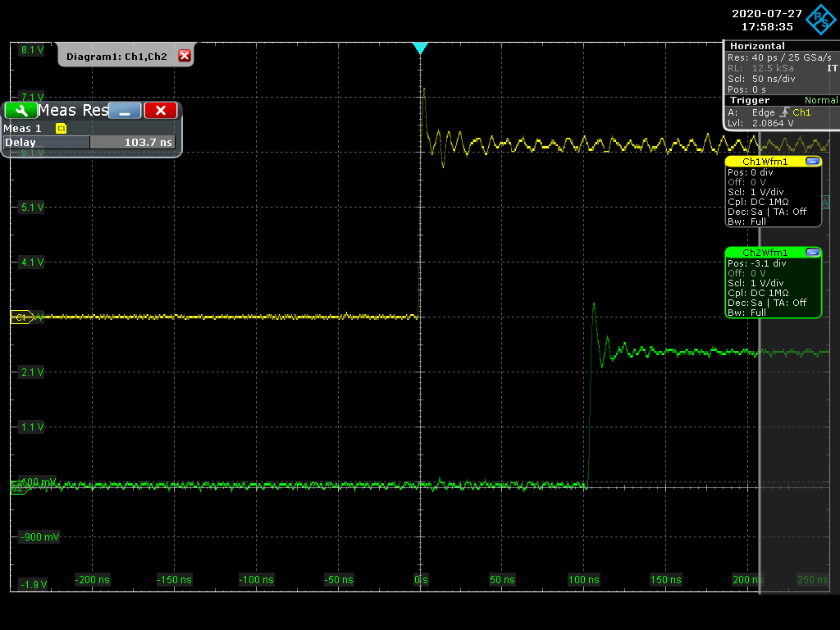Select the C1 yellow channel level marker
Viewport: 840px width, 630px height.
(21, 317)
